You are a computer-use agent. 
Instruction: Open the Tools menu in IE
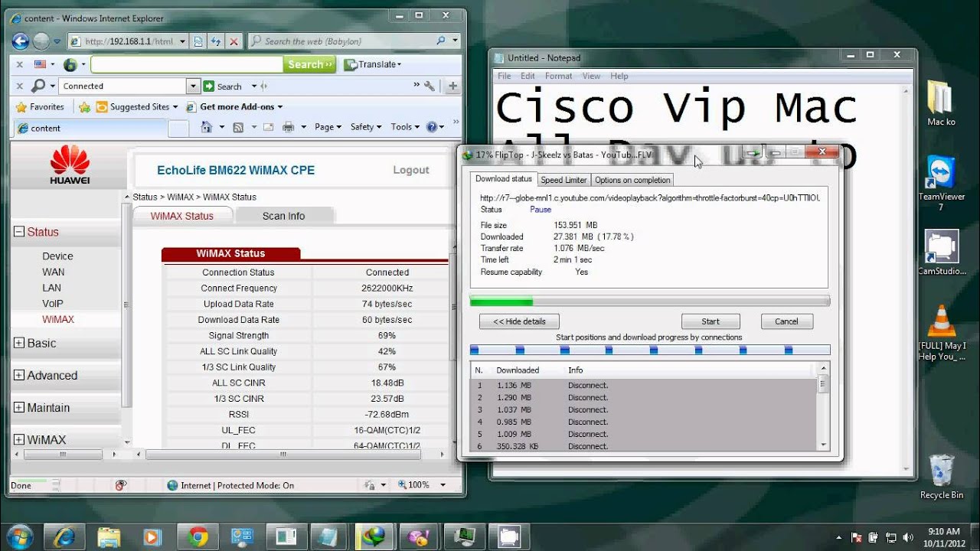click(406, 127)
